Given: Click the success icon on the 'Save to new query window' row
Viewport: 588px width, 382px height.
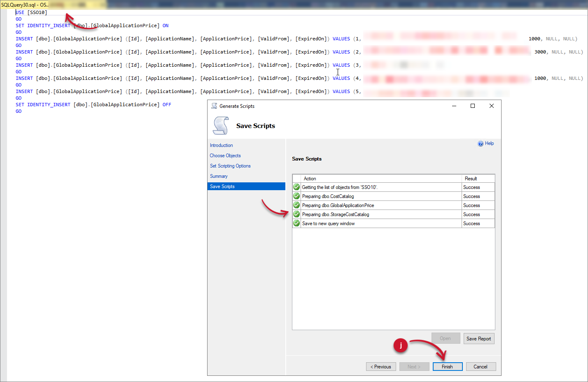Looking at the screenshot, I should [x=296, y=223].
